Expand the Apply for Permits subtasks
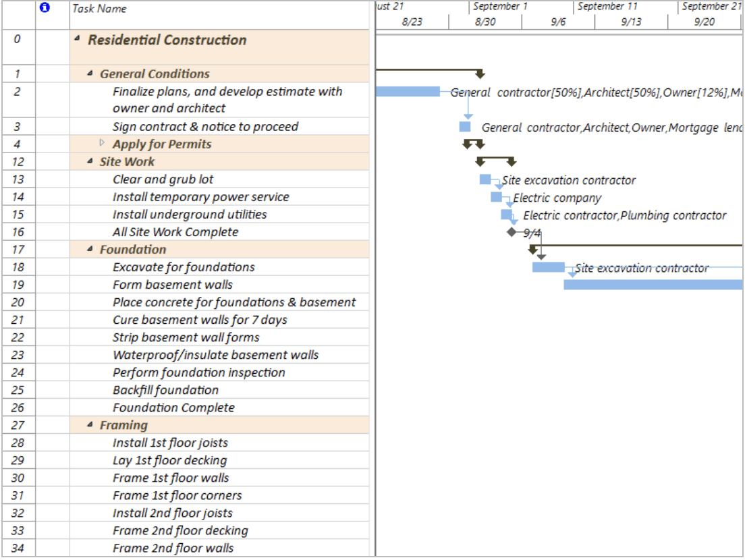 coord(101,143)
